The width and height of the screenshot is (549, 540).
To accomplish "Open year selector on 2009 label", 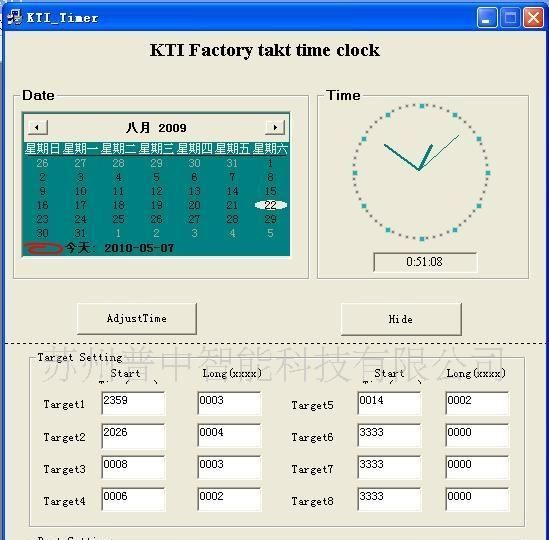I will pyautogui.click(x=172, y=128).
